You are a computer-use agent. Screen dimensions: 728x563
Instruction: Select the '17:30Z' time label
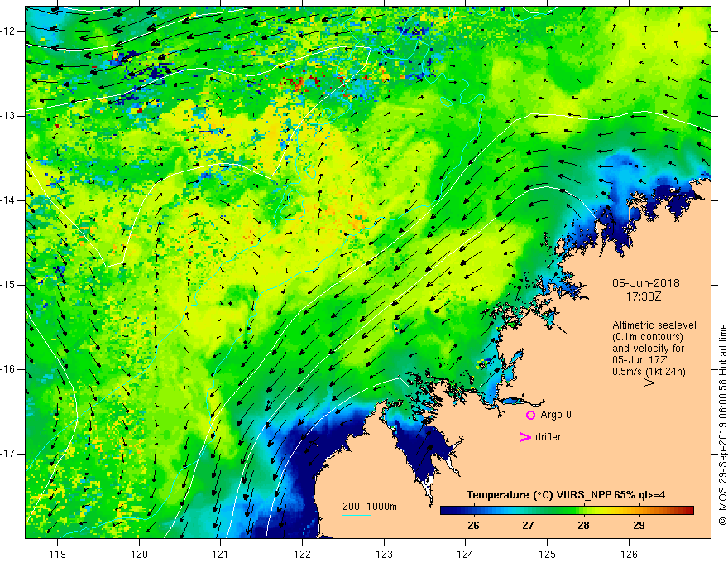coord(643,296)
